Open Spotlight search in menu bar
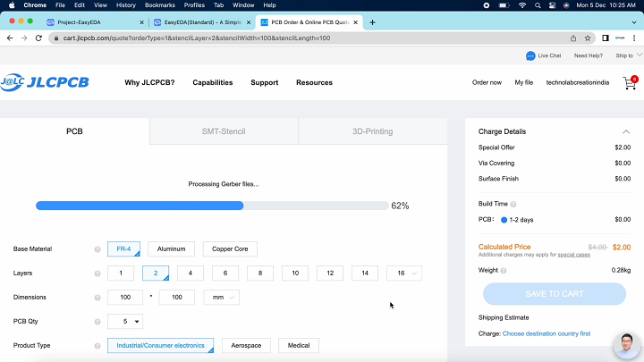This screenshot has width=644, height=362. point(538,5)
